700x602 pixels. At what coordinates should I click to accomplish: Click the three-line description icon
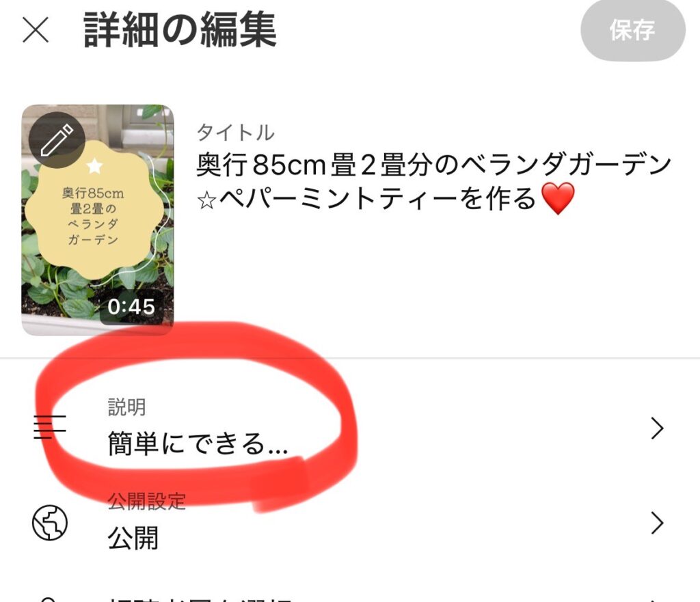tap(50, 427)
